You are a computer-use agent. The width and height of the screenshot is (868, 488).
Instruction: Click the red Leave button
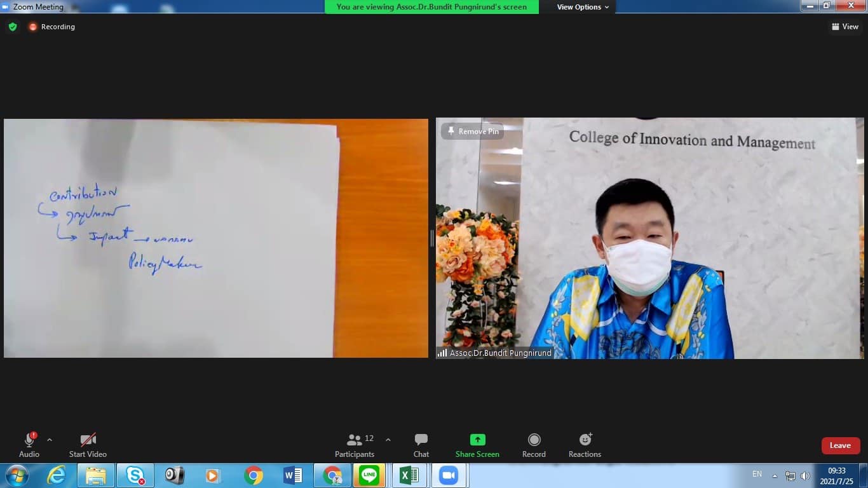pyautogui.click(x=840, y=445)
